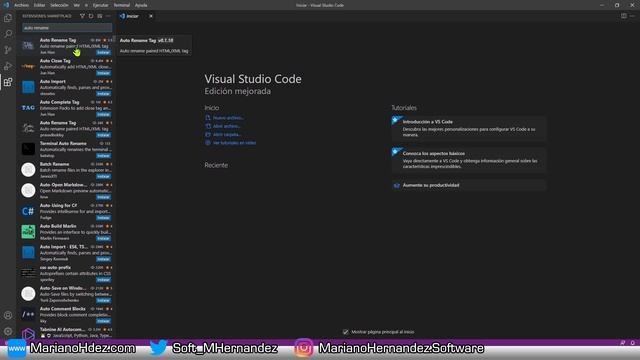Click the Abrir carpeta link

pos(227,134)
